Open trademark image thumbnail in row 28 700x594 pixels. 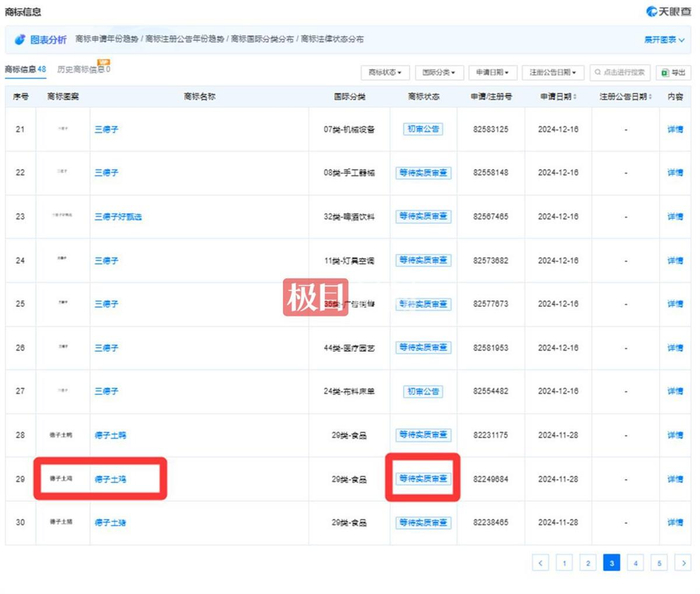tap(61, 435)
